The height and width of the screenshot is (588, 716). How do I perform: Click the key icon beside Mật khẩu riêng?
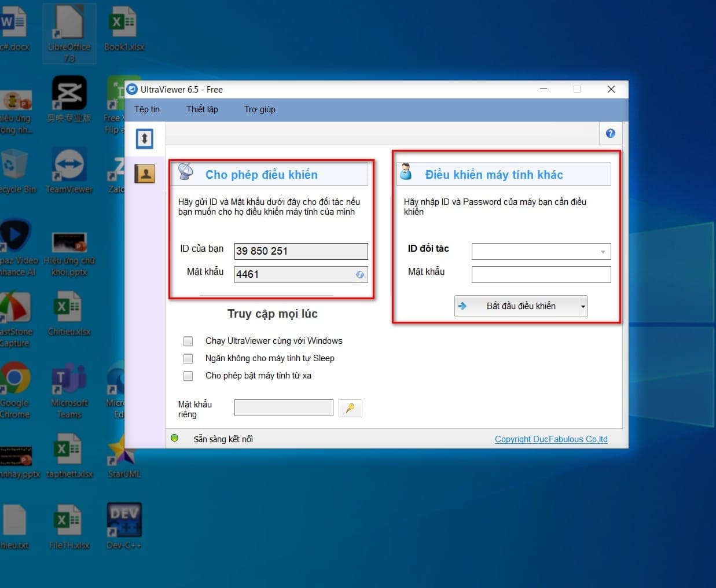(x=350, y=408)
